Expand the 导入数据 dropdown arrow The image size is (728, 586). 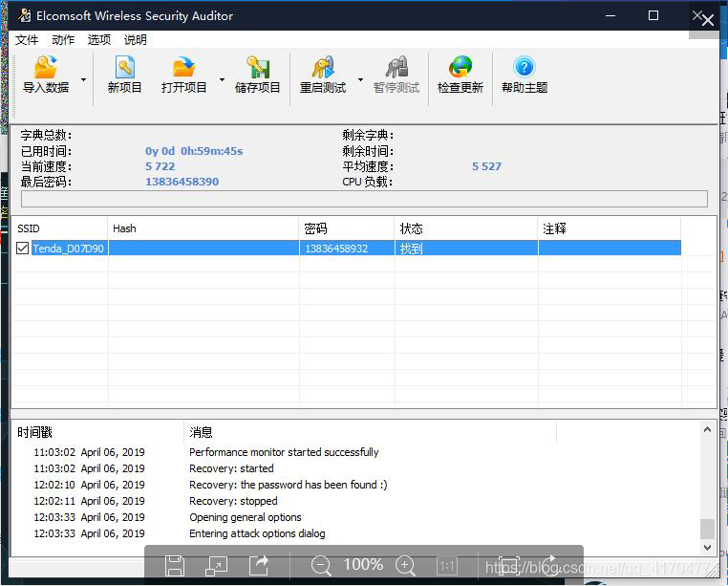(83, 80)
